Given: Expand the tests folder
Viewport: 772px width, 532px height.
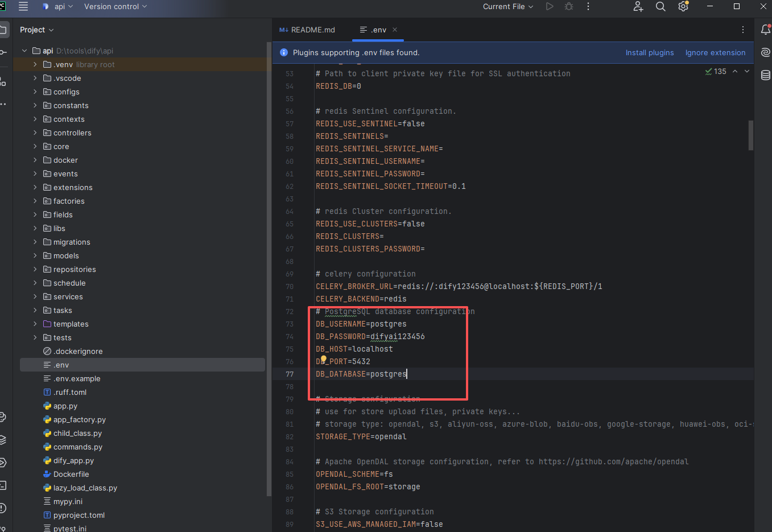Looking at the screenshot, I should pyautogui.click(x=35, y=337).
